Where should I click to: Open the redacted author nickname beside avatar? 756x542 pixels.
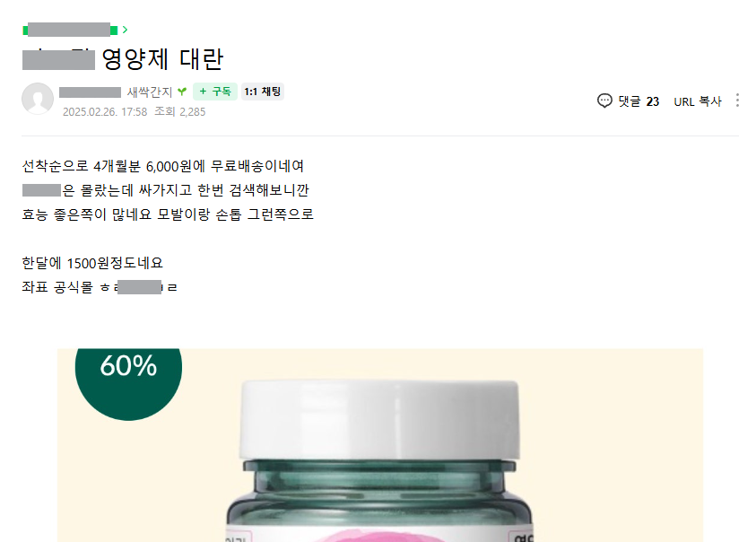tap(91, 92)
